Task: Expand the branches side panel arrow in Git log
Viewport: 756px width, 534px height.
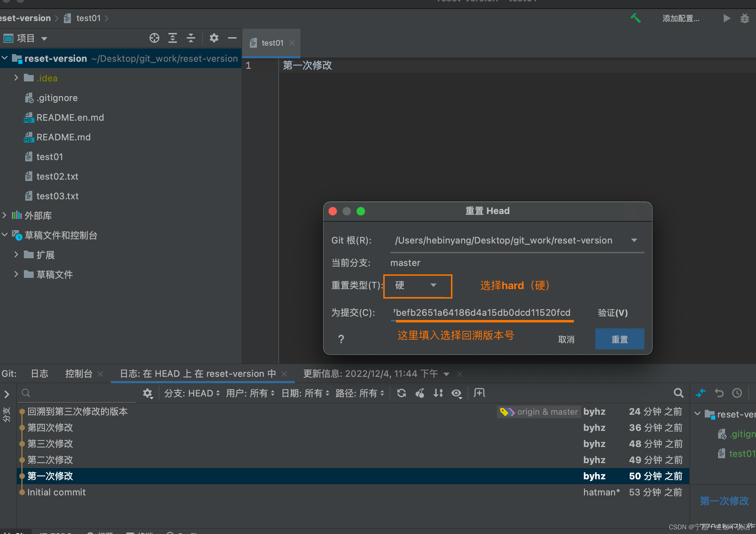Action: [x=7, y=394]
